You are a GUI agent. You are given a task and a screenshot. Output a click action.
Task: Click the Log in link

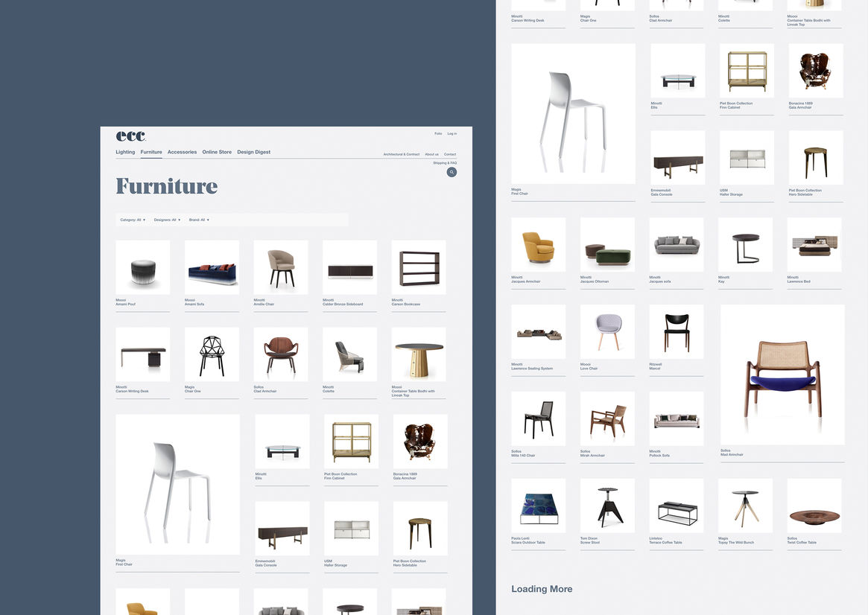coord(452,133)
